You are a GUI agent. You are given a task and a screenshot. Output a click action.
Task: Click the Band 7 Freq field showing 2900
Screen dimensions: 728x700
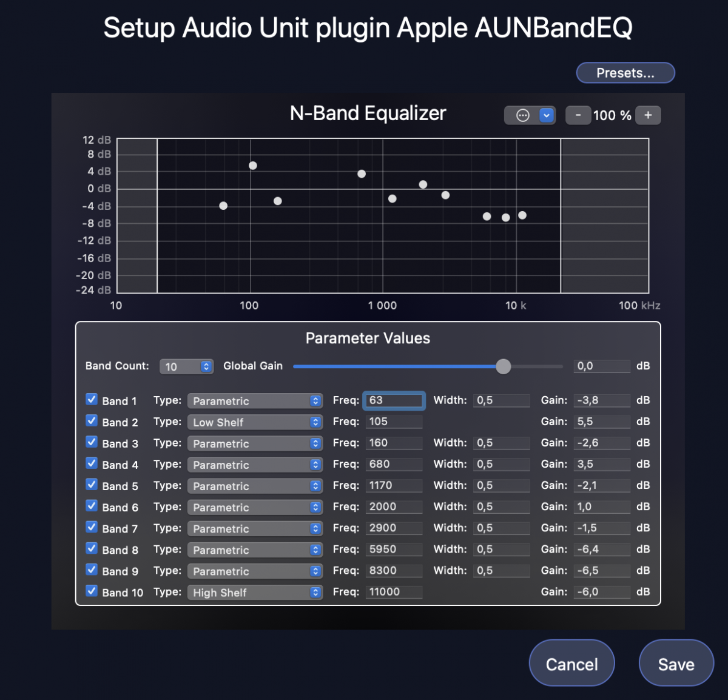pos(394,528)
